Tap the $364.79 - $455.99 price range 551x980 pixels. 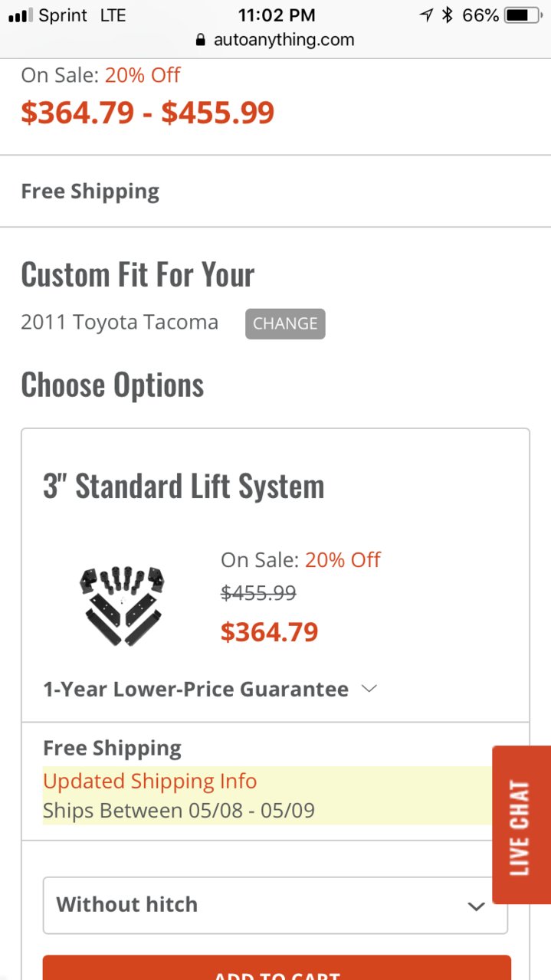pos(148,113)
